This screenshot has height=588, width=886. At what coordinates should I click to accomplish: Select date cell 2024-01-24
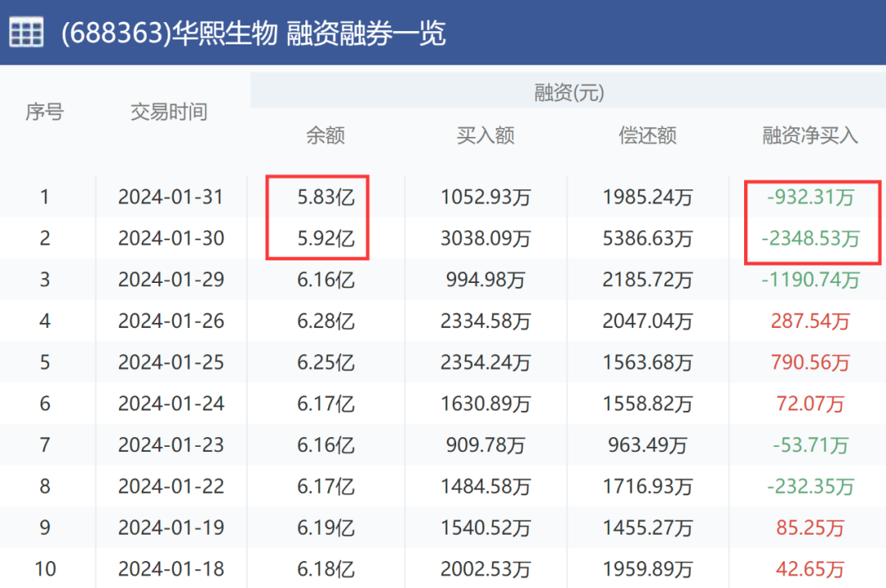[171, 403]
